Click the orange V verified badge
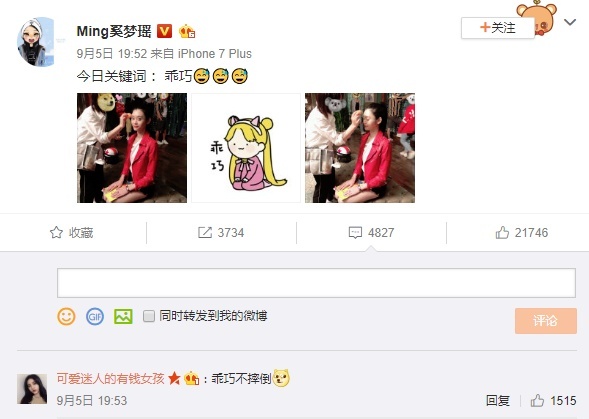This screenshot has height=419, width=589. [x=164, y=31]
